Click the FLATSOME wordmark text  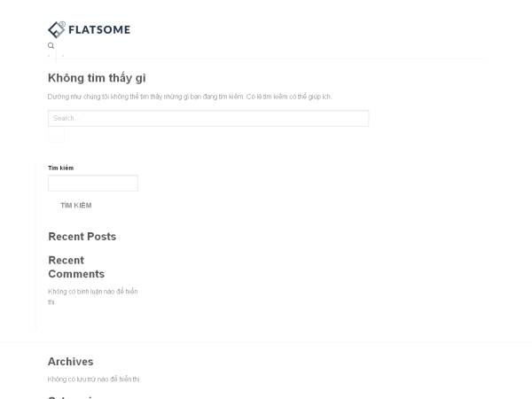99,29
